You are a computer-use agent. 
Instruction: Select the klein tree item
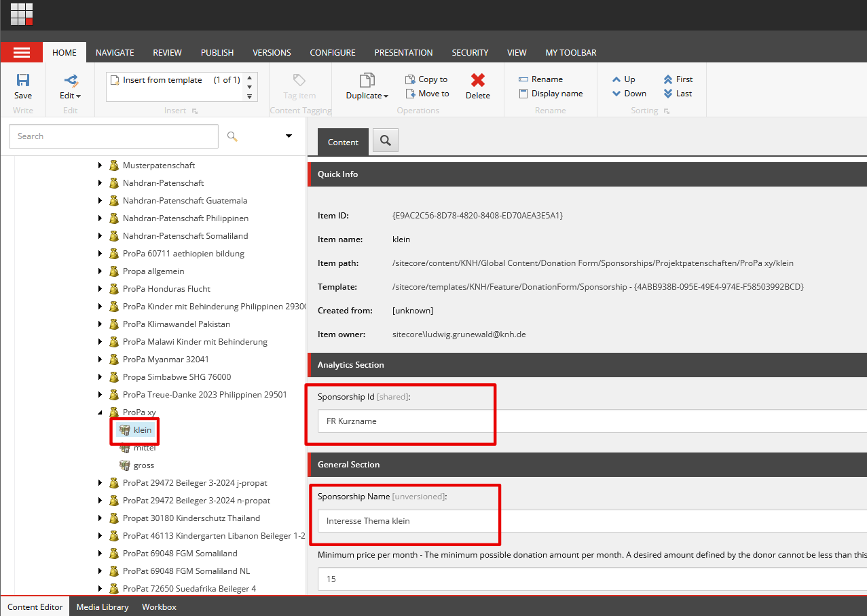click(143, 430)
